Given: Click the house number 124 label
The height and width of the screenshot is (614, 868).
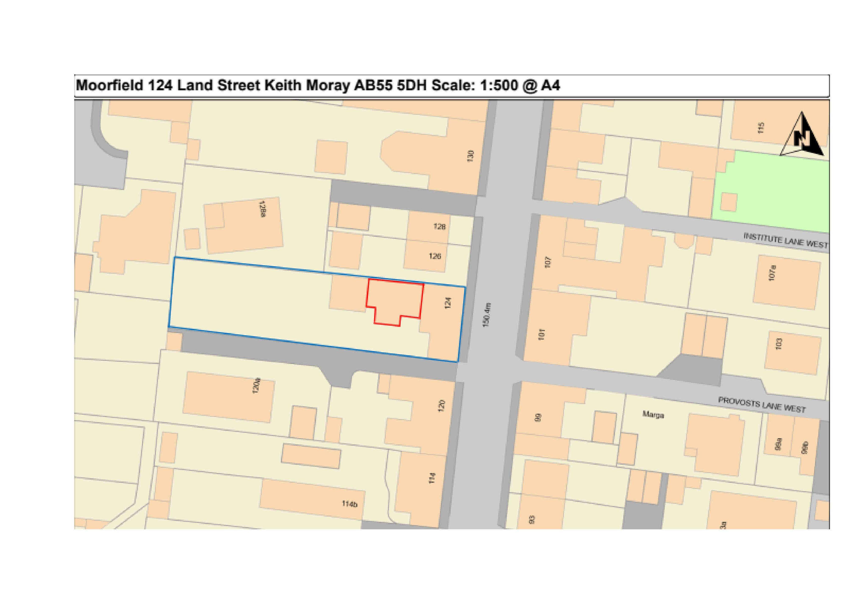Looking at the screenshot, I should tap(448, 303).
